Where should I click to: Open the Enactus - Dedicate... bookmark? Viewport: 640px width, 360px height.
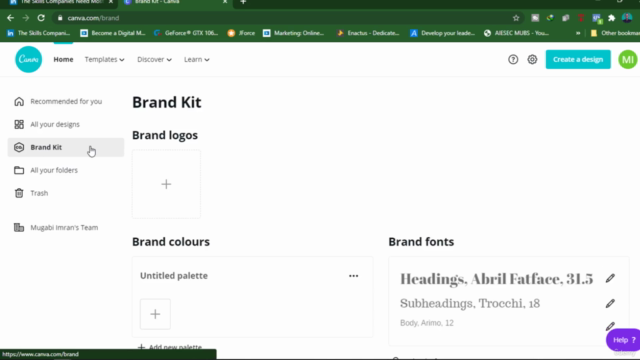369,33
